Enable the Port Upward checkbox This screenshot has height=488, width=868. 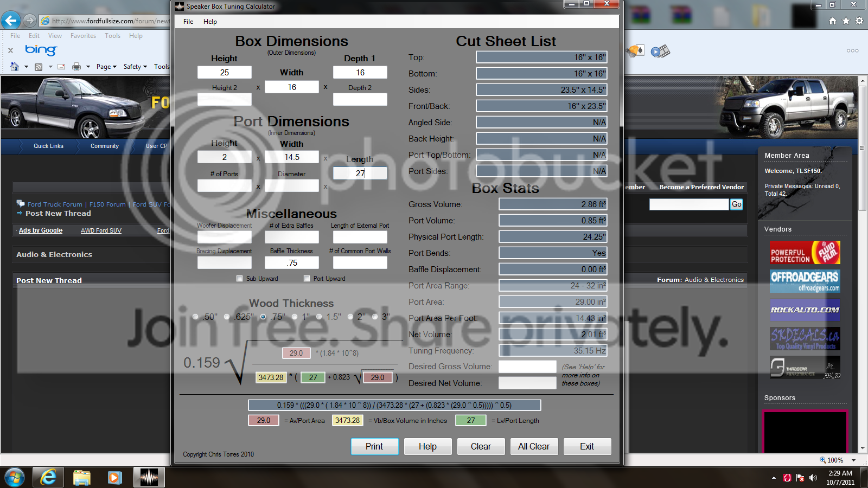307,279
